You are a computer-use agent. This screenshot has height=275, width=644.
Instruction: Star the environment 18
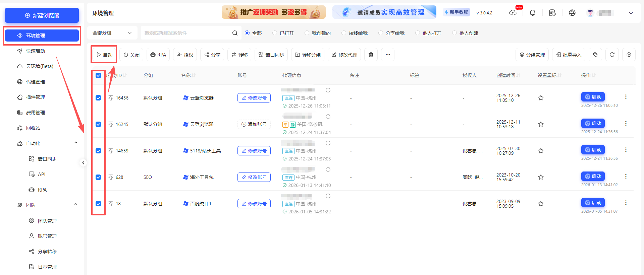click(x=541, y=204)
